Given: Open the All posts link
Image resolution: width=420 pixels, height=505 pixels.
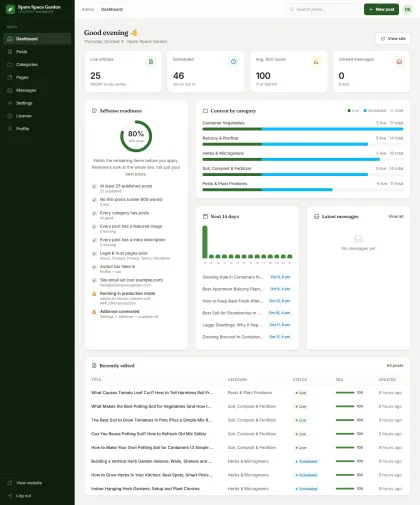Looking at the screenshot, I should click(x=395, y=366).
